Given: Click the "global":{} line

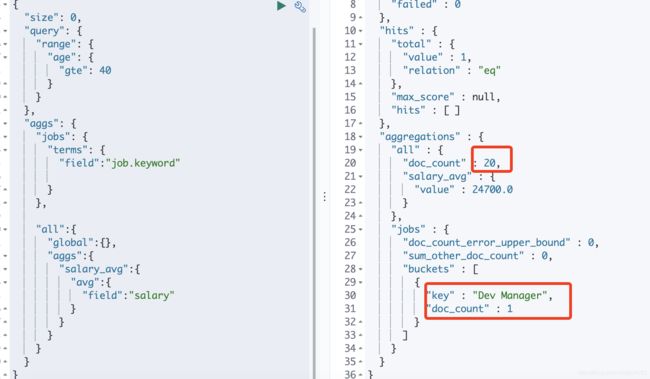Looking at the screenshot, I should coord(82,243).
